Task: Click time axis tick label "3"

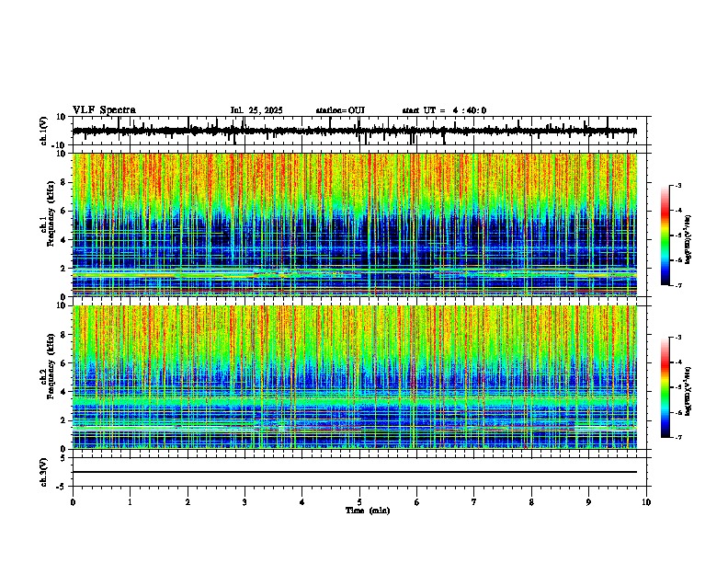Action: [x=245, y=502]
